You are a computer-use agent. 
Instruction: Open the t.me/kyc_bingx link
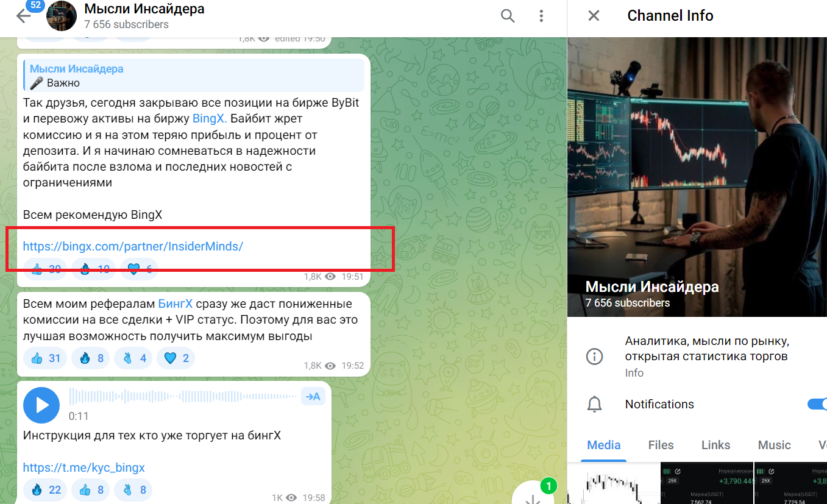(x=84, y=468)
